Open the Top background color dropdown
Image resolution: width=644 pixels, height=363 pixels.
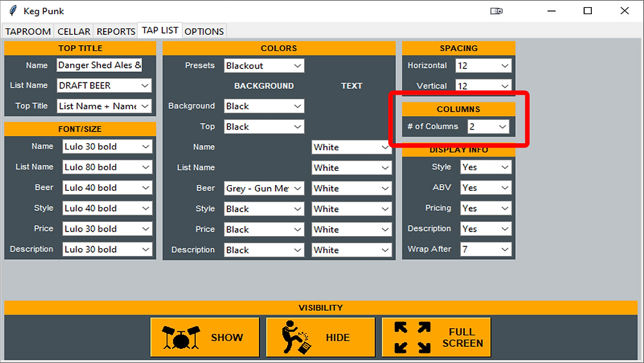click(264, 126)
